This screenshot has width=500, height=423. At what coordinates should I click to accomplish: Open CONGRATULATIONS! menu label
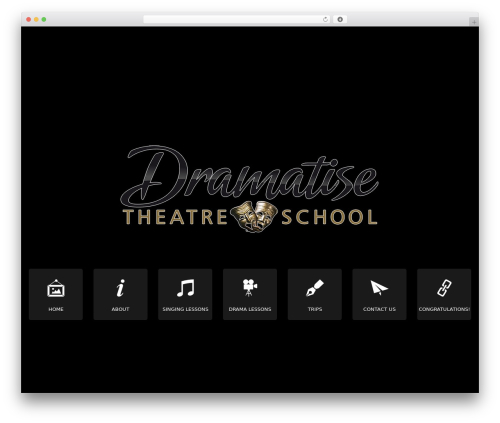pos(444,309)
